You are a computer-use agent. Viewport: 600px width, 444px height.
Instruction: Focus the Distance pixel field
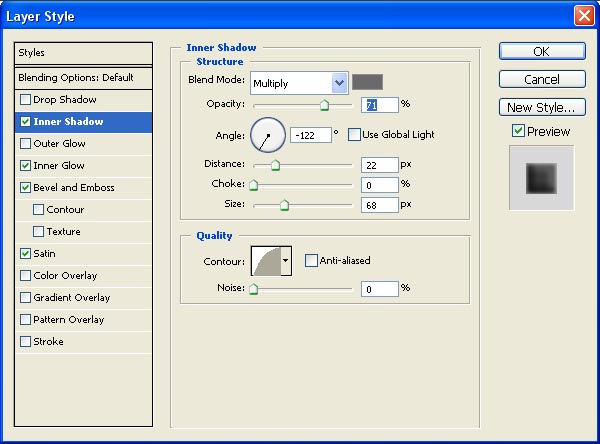pos(380,165)
